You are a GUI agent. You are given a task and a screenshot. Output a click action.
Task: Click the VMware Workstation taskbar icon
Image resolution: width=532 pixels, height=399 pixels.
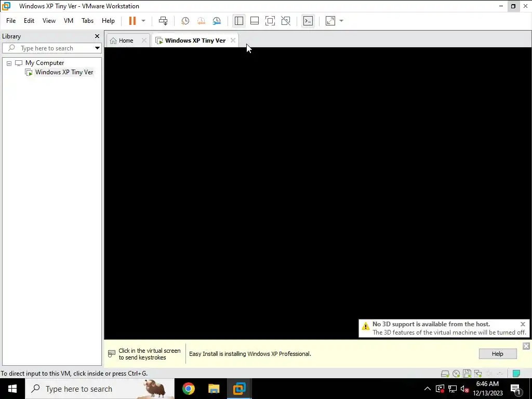pyautogui.click(x=239, y=389)
